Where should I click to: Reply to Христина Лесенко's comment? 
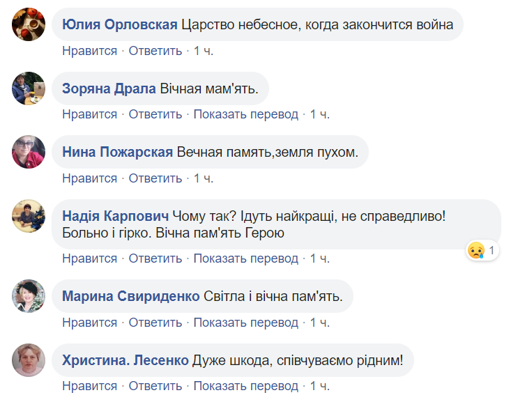pos(155,386)
